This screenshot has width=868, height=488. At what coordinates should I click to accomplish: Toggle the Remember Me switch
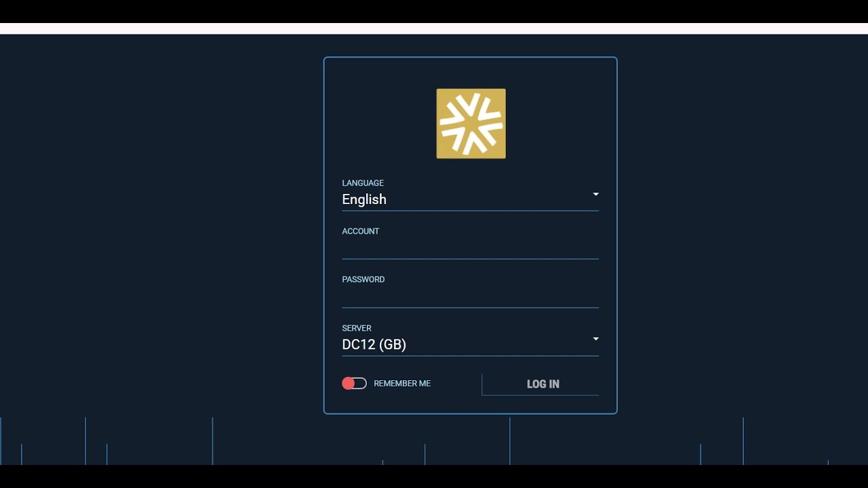[354, 384]
